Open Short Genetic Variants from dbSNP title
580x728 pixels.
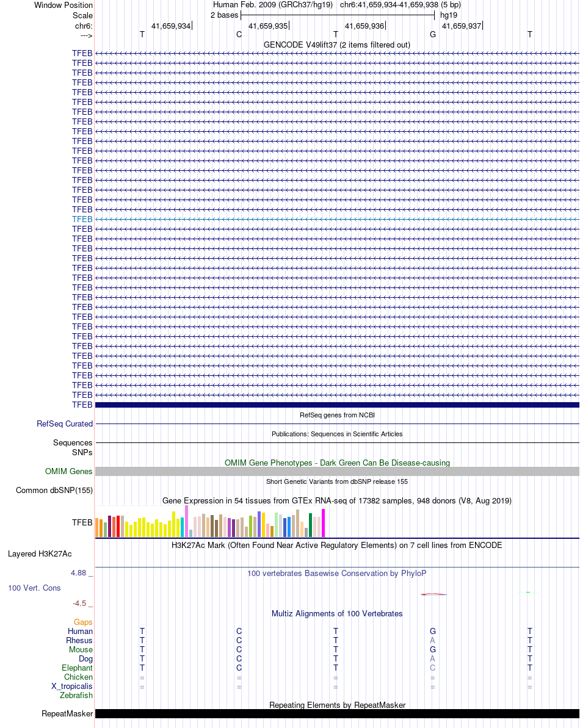click(337, 482)
